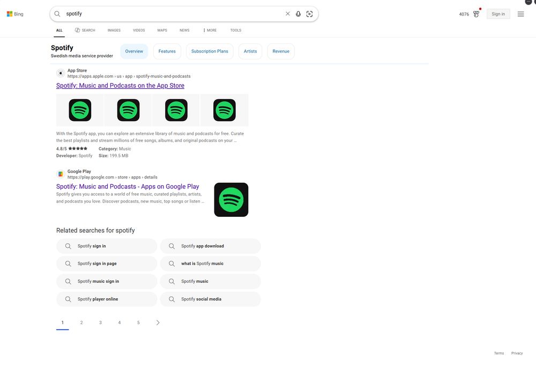This screenshot has width=536, height=392.
Task: Open the NEWS search tab
Action: point(184,31)
